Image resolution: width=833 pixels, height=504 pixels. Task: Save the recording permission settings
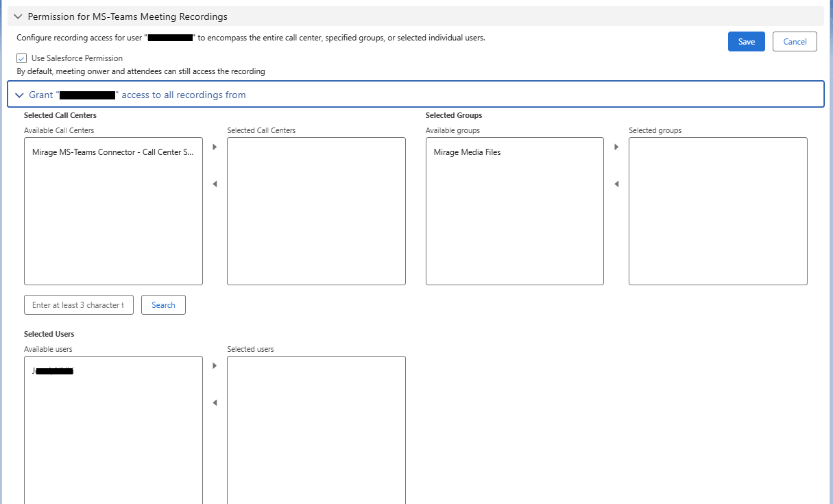[747, 42]
